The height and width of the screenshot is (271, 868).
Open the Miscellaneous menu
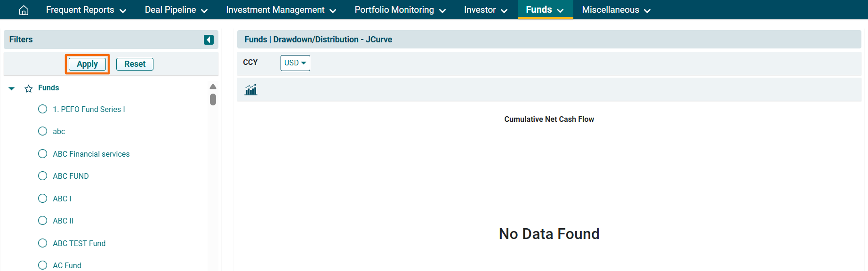[x=616, y=10]
